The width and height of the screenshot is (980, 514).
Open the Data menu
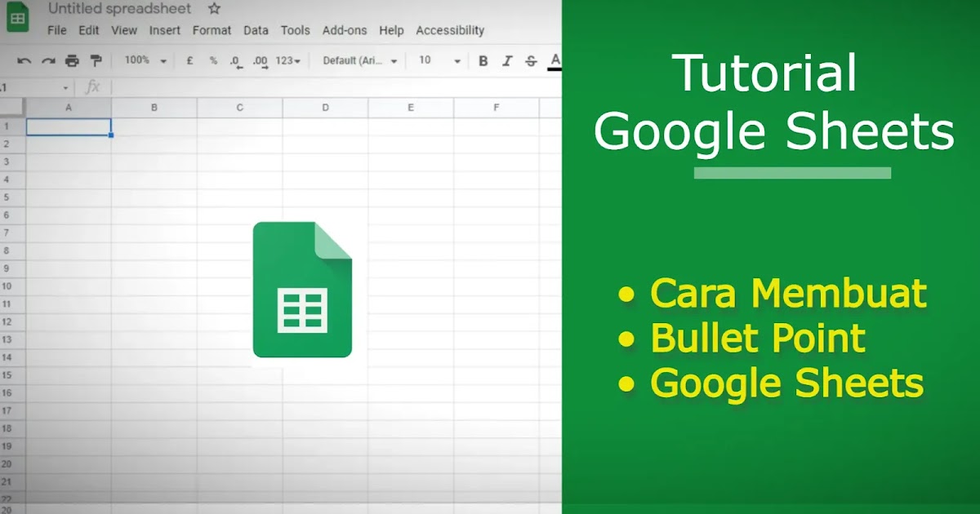click(x=256, y=30)
